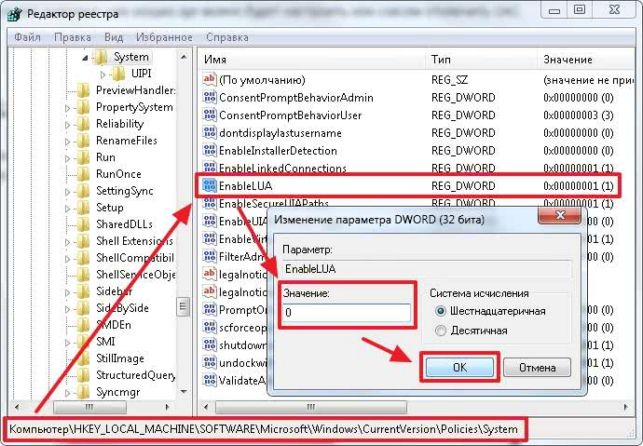Click tree pane scroll-down arrow
Viewport: 643px width, 446px height.
[183, 392]
